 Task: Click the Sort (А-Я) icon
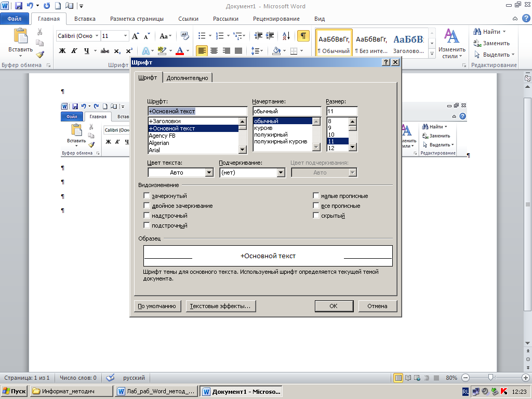[286, 36]
